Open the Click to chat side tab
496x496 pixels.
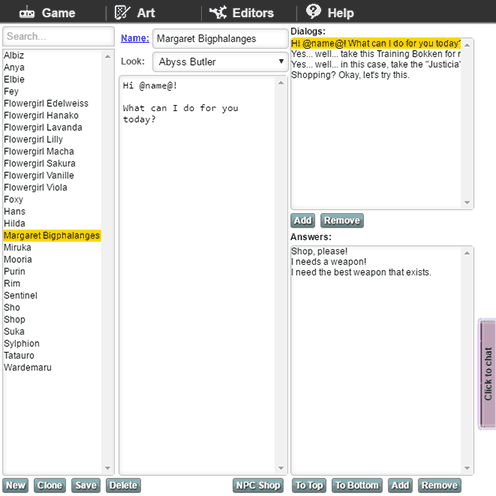point(488,374)
